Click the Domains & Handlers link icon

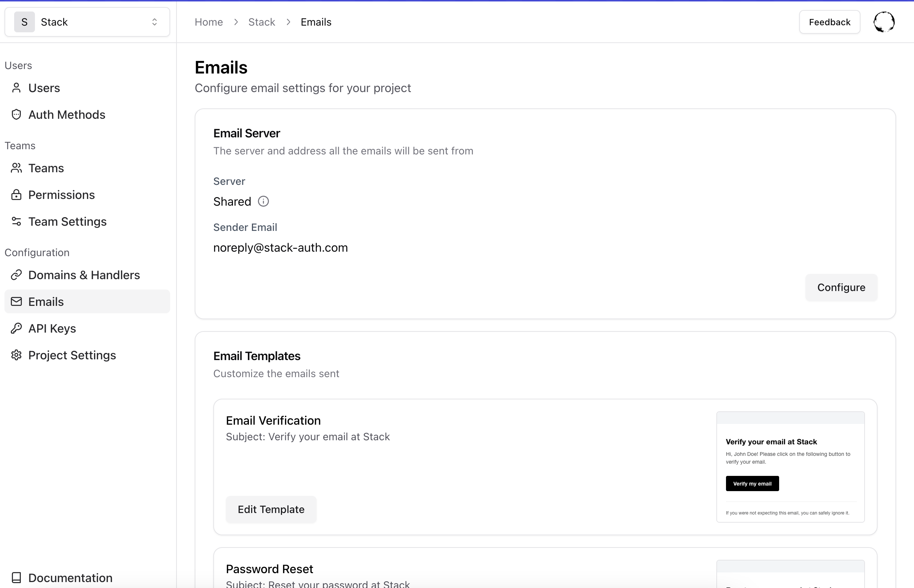click(16, 275)
